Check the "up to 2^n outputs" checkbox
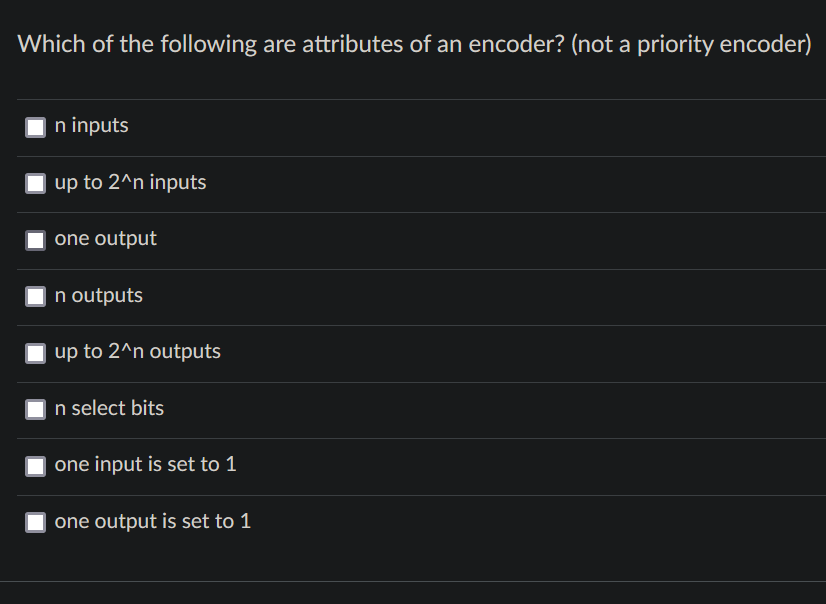Viewport: 826px width, 604px height. click(36, 352)
